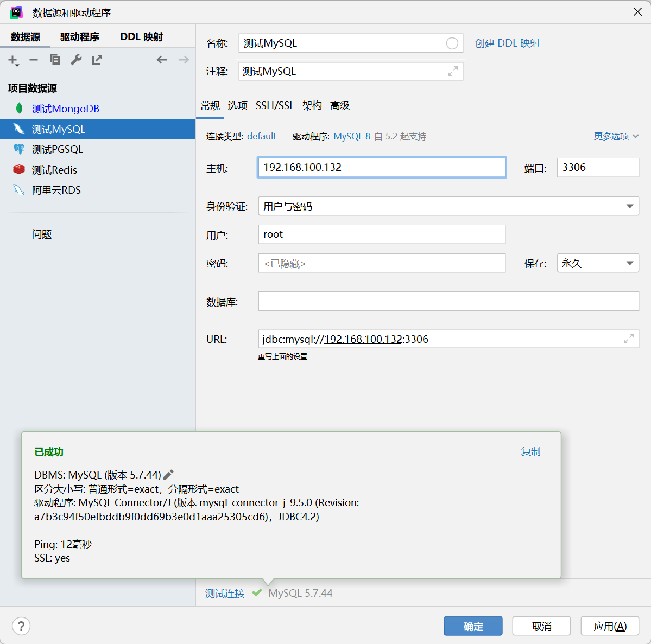The width and height of the screenshot is (651, 644).
Task: Click the 应用(A) apply button
Action: point(610,626)
